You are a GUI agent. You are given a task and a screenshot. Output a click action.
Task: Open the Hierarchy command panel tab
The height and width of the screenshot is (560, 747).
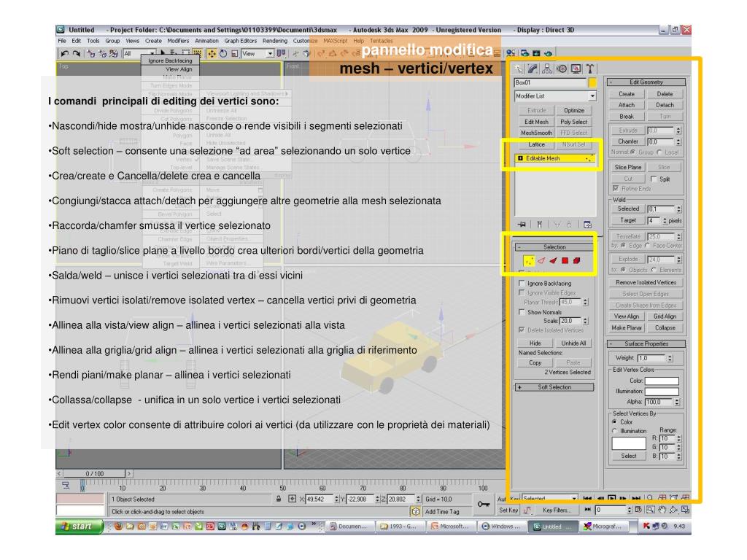tap(547, 69)
